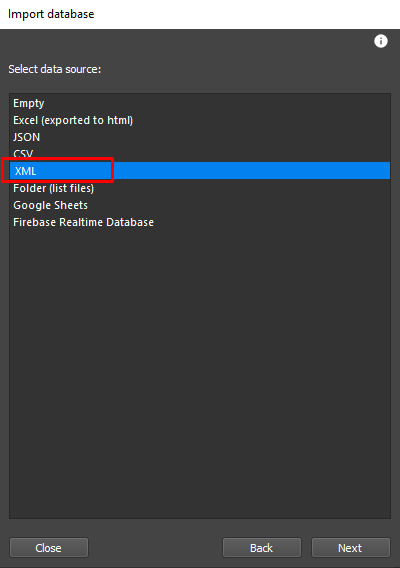400x568 pixels.
Task: Return to the previous import step
Action: click(262, 547)
